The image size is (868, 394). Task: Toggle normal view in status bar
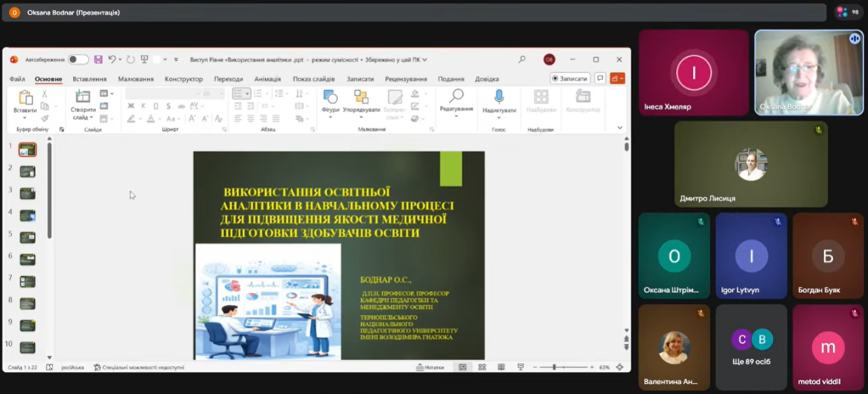pyautogui.click(x=462, y=367)
